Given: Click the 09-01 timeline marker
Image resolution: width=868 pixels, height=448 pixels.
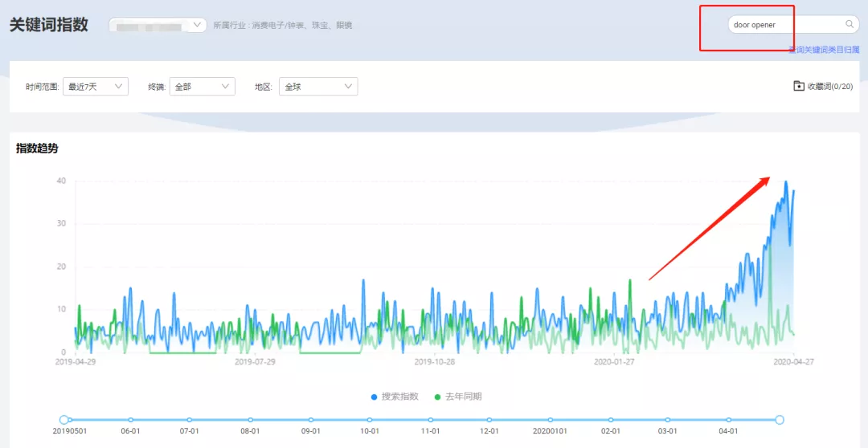Looking at the screenshot, I should [310, 420].
